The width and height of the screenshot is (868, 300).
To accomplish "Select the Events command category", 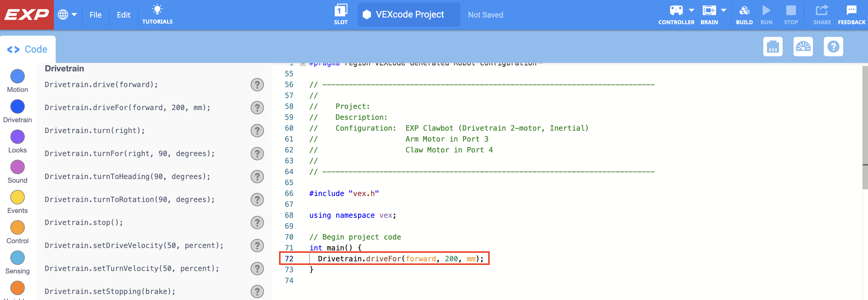I will (17, 197).
